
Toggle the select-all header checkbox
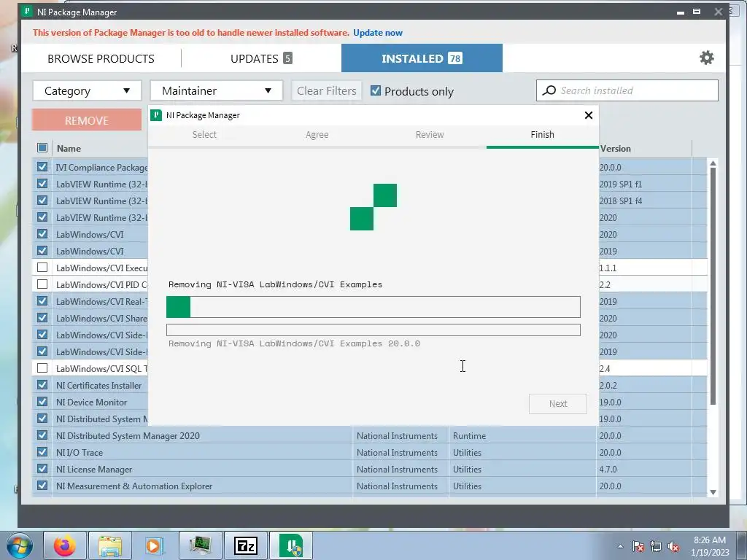[42, 147]
